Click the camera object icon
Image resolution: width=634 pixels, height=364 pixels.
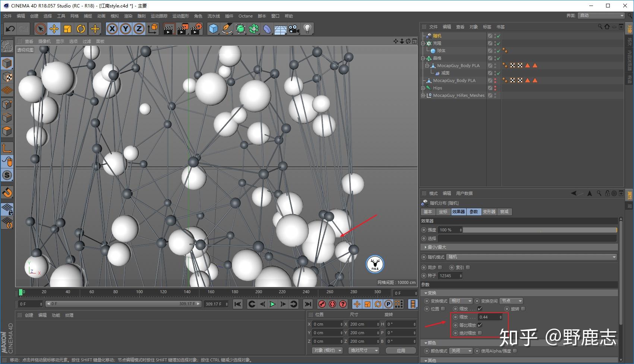pyautogui.click(x=294, y=29)
